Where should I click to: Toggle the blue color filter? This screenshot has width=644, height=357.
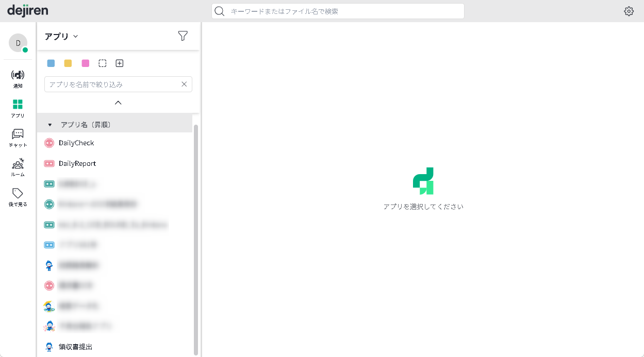51,63
